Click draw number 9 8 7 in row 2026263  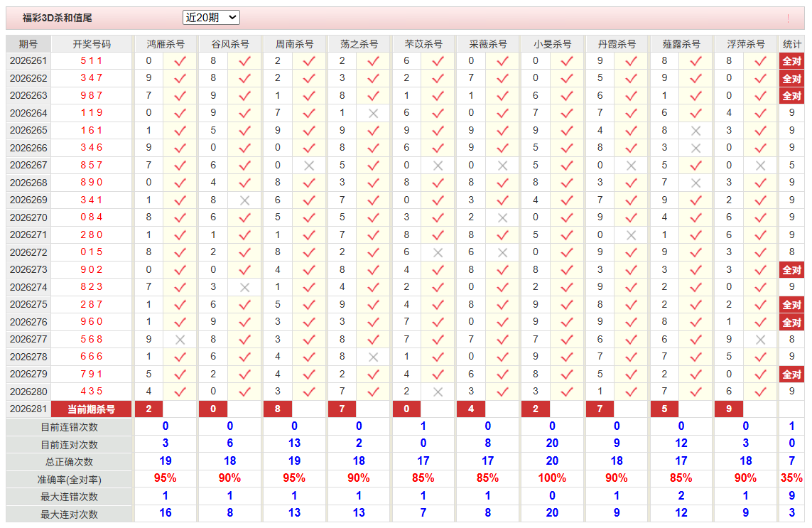(x=92, y=95)
